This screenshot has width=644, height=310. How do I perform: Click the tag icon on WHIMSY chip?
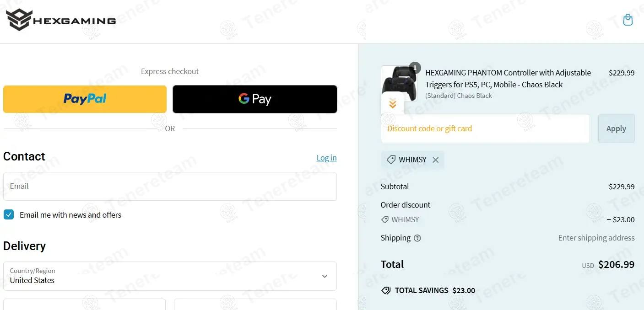(x=391, y=160)
